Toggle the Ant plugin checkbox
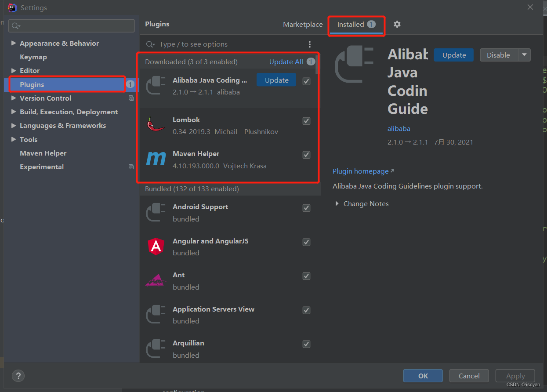 (x=306, y=276)
